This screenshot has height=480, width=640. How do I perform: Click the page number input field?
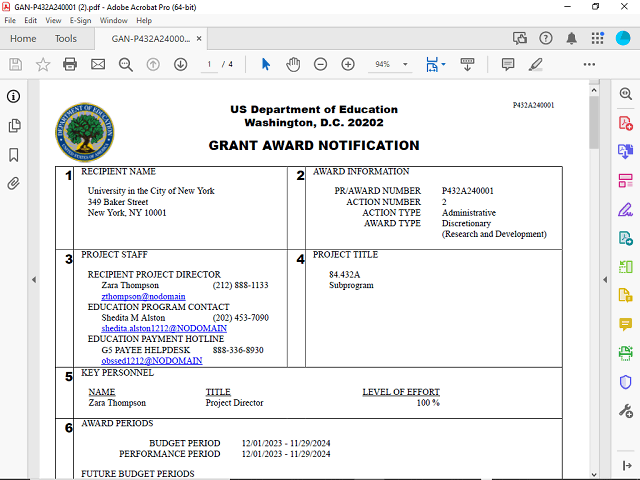(x=210, y=64)
